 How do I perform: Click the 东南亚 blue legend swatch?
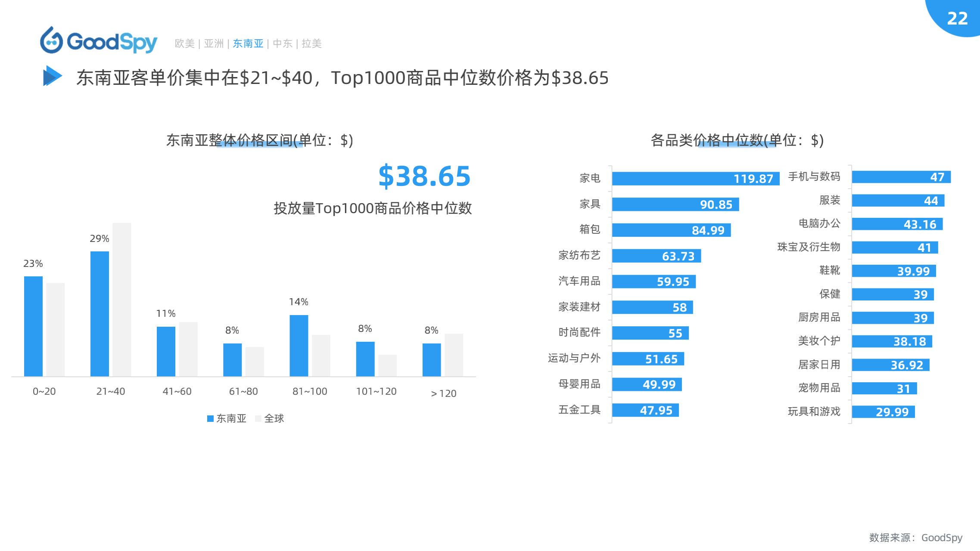pos(210,418)
